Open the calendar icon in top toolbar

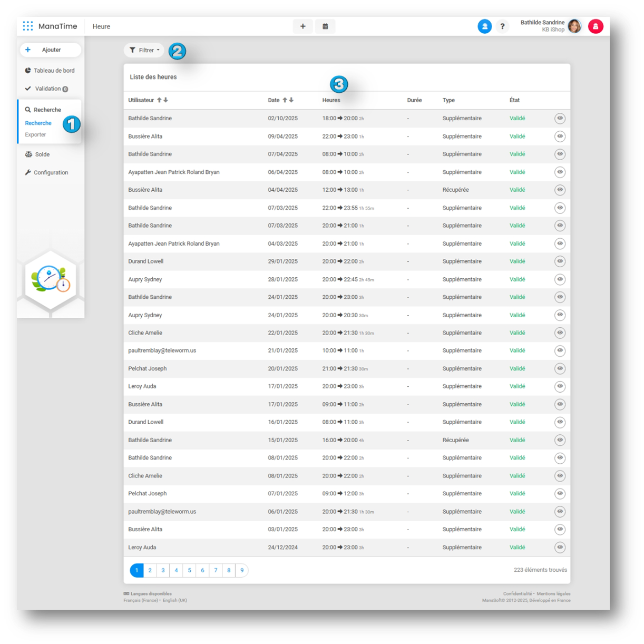point(325,26)
